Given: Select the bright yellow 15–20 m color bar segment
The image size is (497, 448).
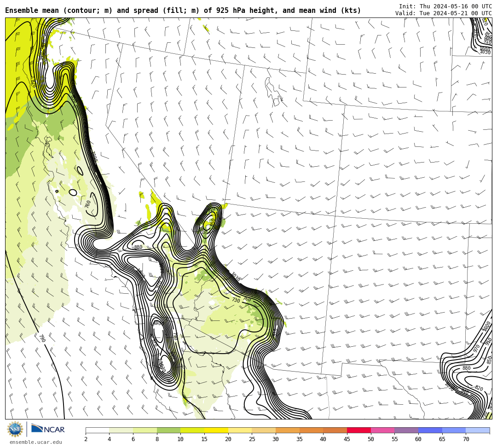Looking at the screenshot, I should [216, 430].
